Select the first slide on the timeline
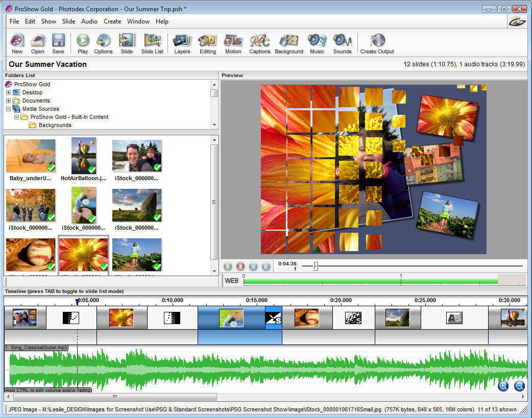This screenshot has width=532, height=418. tap(25, 318)
